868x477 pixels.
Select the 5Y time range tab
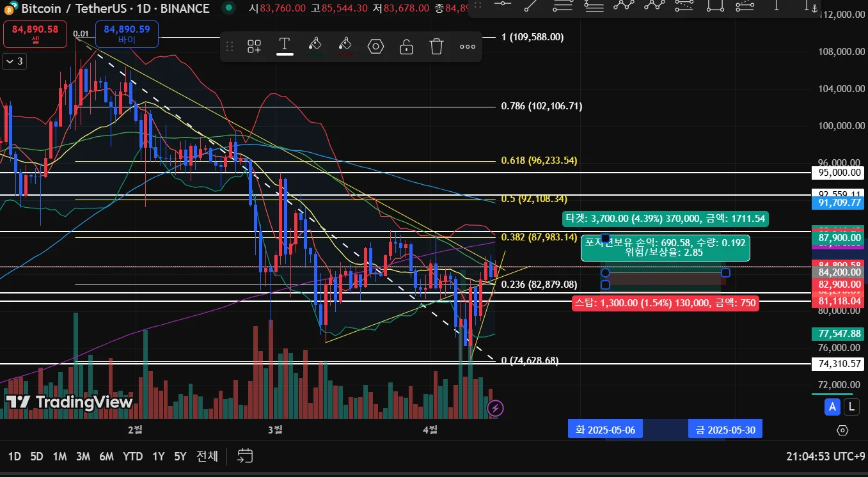click(180, 457)
